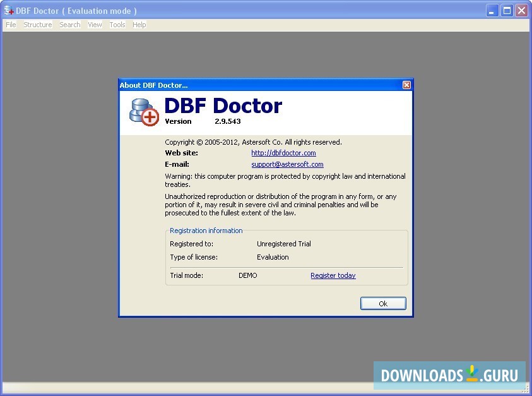This screenshot has width=532, height=396.
Task: Click the About DBF Doctor title bar
Action: [252, 85]
